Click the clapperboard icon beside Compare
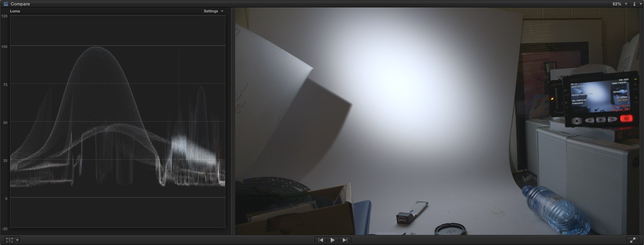 (6, 4)
